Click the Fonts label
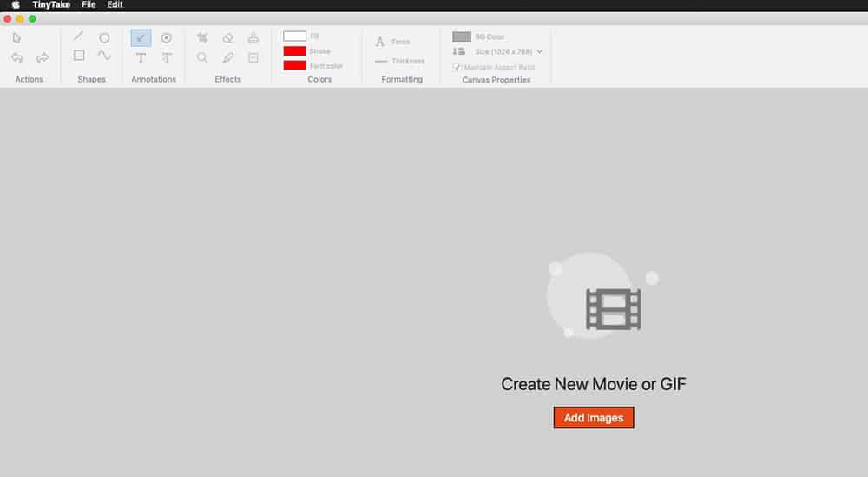Image resolution: width=868 pixels, height=477 pixels. pyautogui.click(x=401, y=42)
